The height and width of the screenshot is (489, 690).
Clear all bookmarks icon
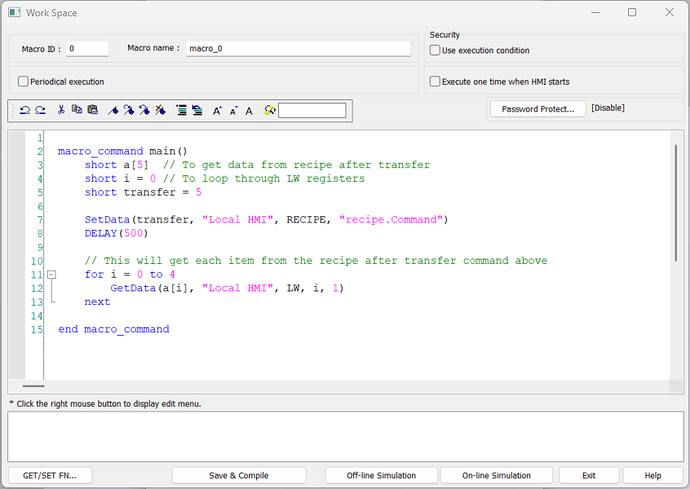click(160, 110)
